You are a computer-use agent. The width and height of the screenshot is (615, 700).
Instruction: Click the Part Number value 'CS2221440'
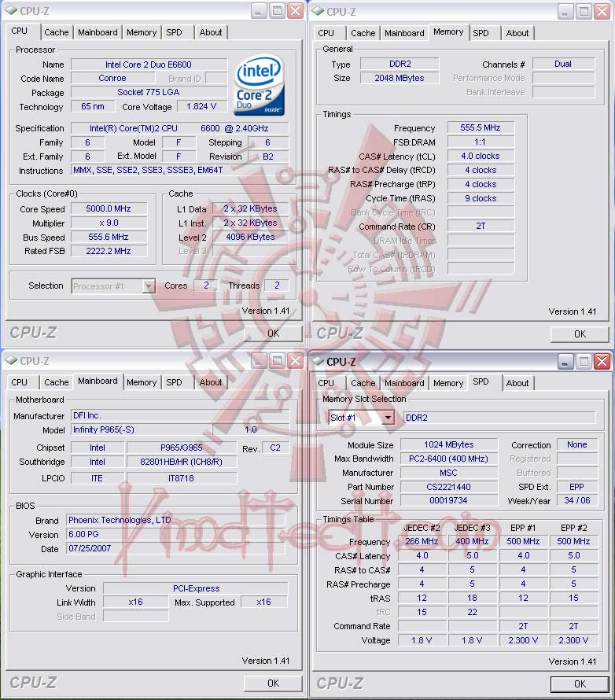448,487
